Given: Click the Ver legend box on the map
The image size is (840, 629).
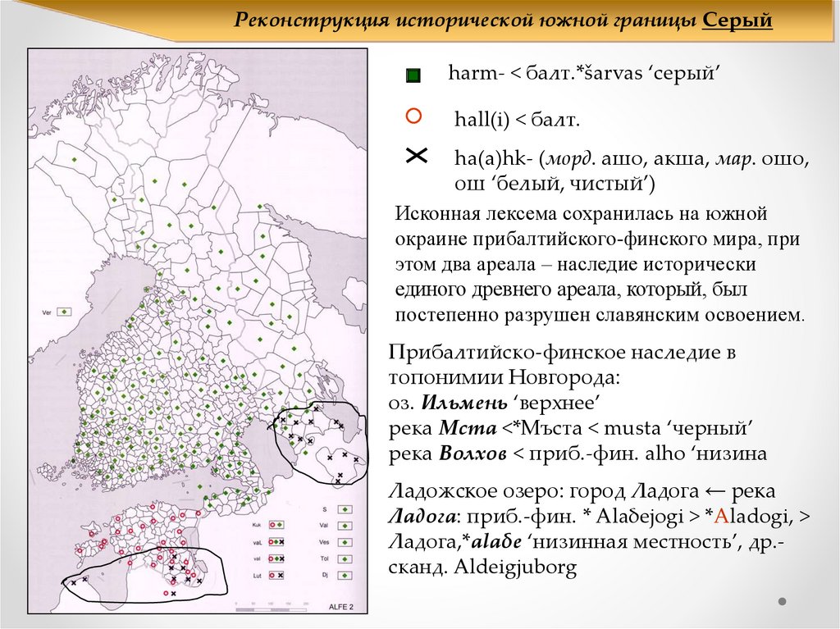Looking at the screenshot, I should coord(64,312).
